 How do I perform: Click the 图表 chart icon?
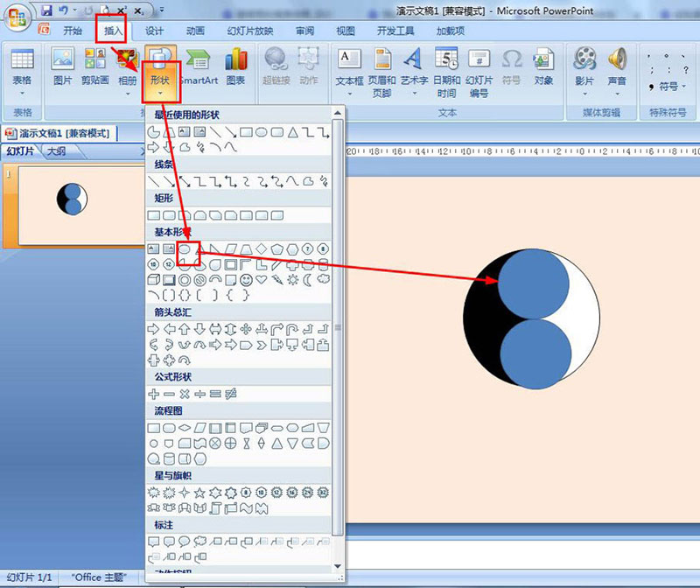[235, 66]
